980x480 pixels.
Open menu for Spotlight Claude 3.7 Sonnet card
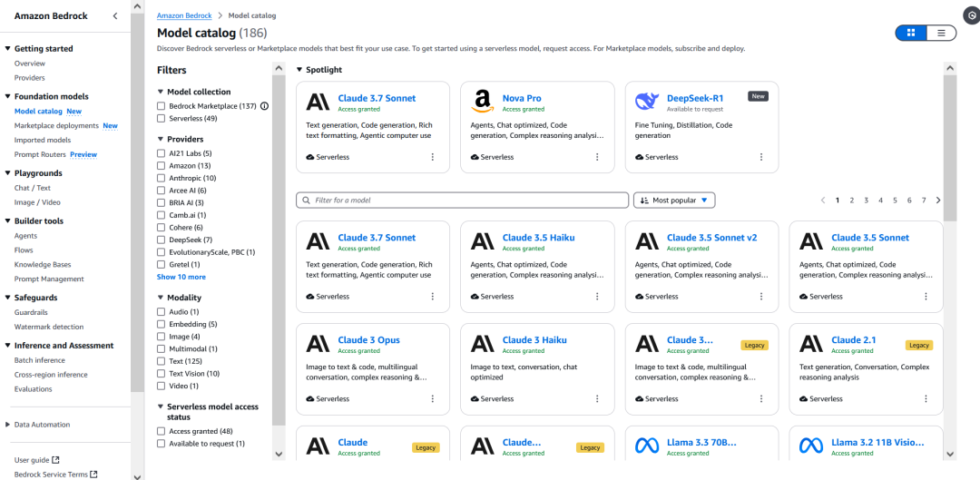tap(433, 157)
